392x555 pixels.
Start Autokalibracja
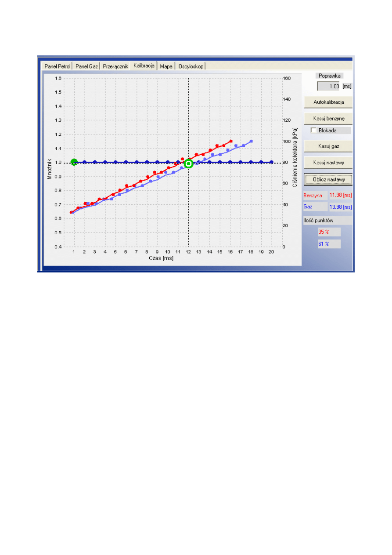[x=328, y=102]
